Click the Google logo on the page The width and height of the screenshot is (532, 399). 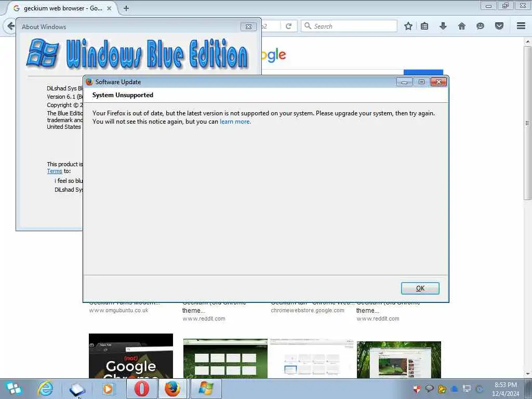point(274,55)
